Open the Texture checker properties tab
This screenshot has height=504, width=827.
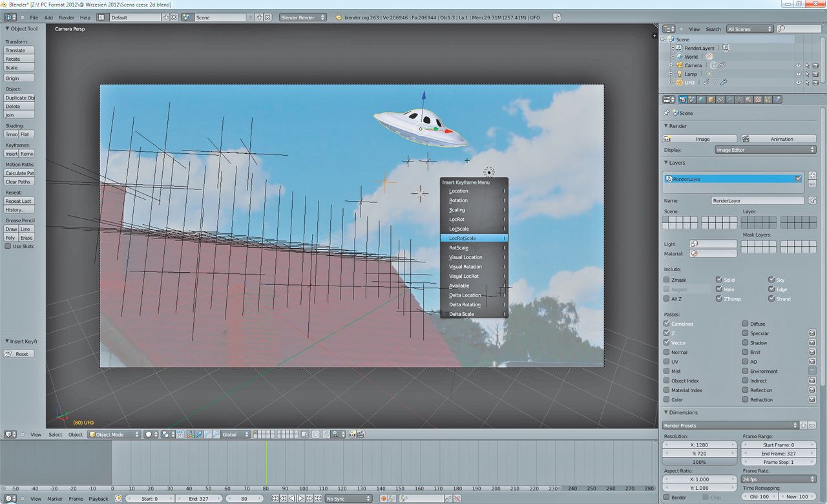(758, 100)
